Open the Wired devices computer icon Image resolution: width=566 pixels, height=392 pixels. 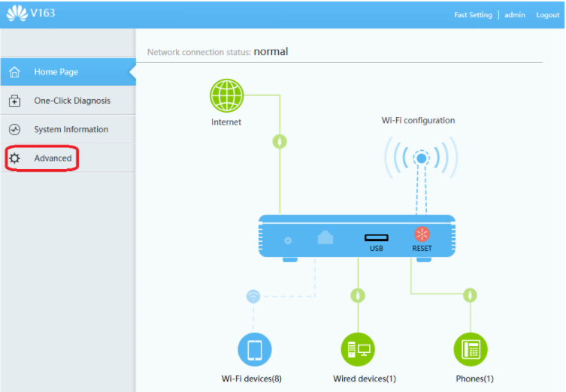[x=358, y=349]
